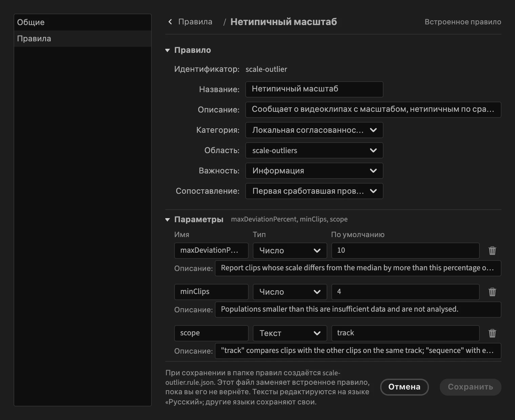The height and width of the screenshot is (420, 515).
Task: Open the Сопоставление dropdown
Action: click(x=314, y=191)
